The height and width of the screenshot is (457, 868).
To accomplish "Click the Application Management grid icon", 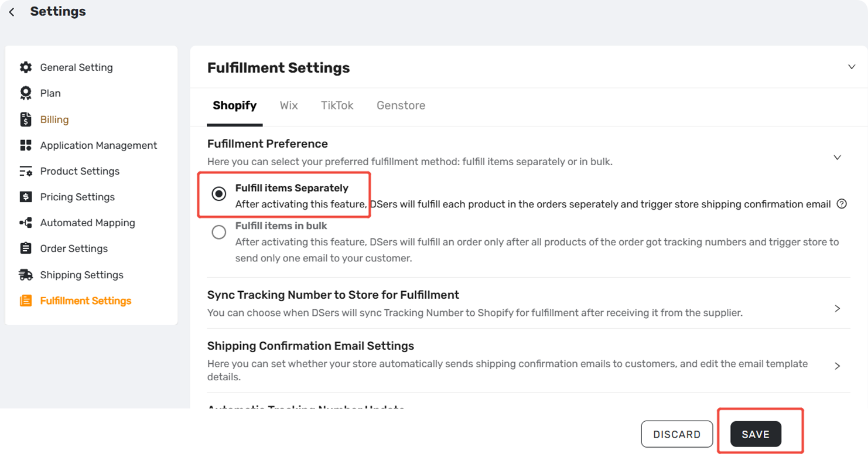I will point(26,145).
